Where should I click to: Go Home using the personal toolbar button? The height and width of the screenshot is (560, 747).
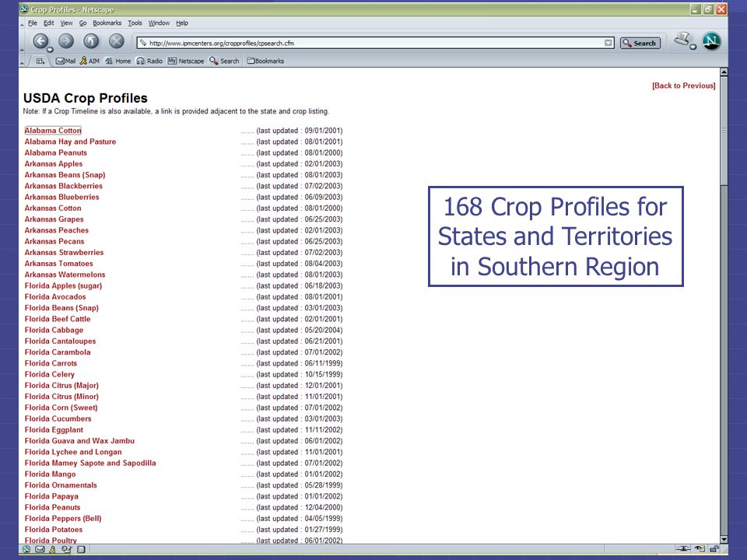(x=117, y=61)
